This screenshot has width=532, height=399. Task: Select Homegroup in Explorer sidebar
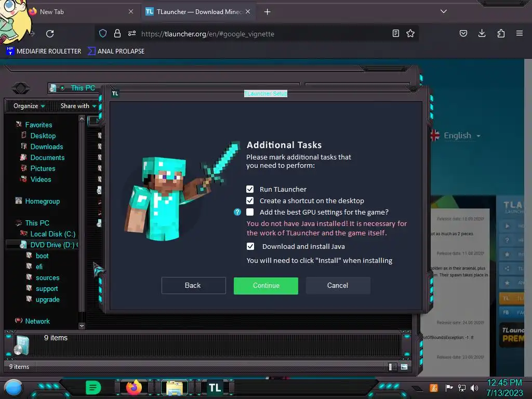coord(43,201)
